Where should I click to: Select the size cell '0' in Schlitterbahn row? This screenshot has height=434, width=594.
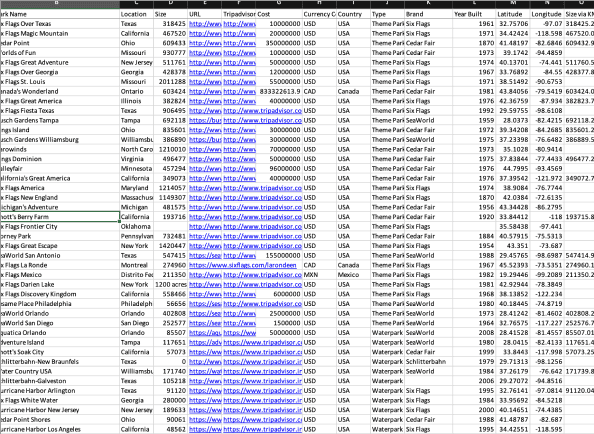click(170, 362)
